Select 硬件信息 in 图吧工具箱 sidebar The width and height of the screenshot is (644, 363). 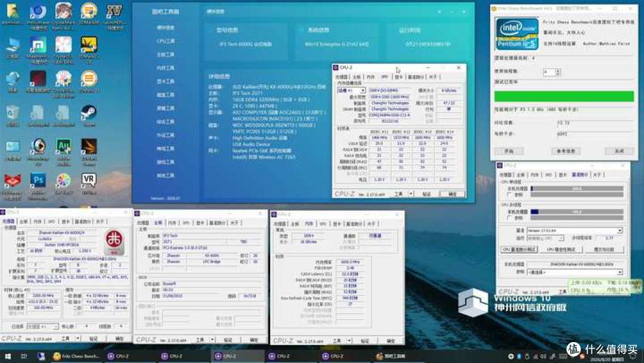pos(166,27)
